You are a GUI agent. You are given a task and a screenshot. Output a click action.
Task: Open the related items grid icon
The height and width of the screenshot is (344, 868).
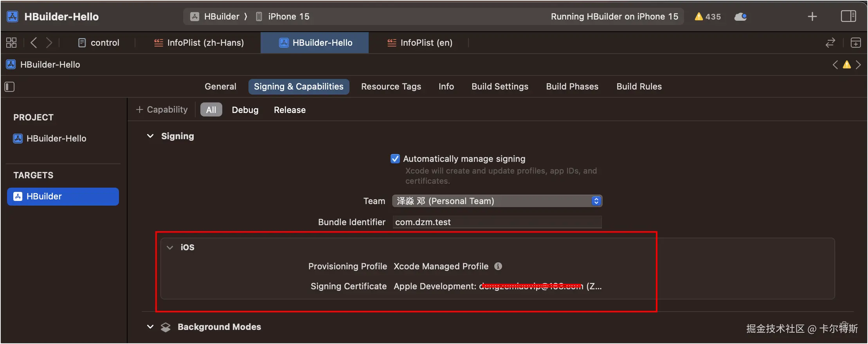(11, 43)
